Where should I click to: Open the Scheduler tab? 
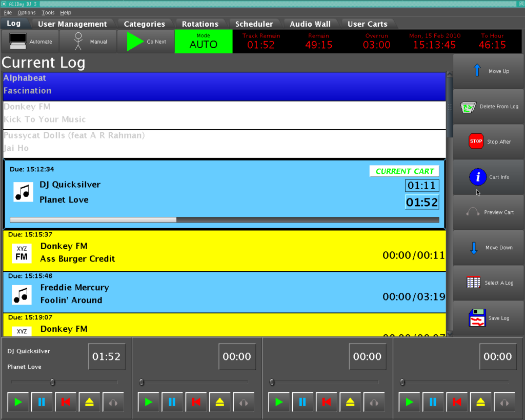pos(254,24)
